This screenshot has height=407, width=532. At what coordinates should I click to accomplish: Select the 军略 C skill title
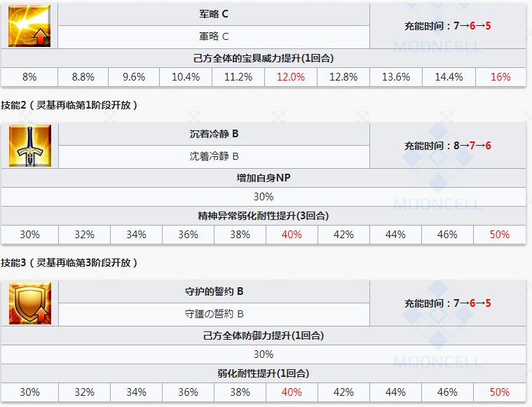coord(214,14)
